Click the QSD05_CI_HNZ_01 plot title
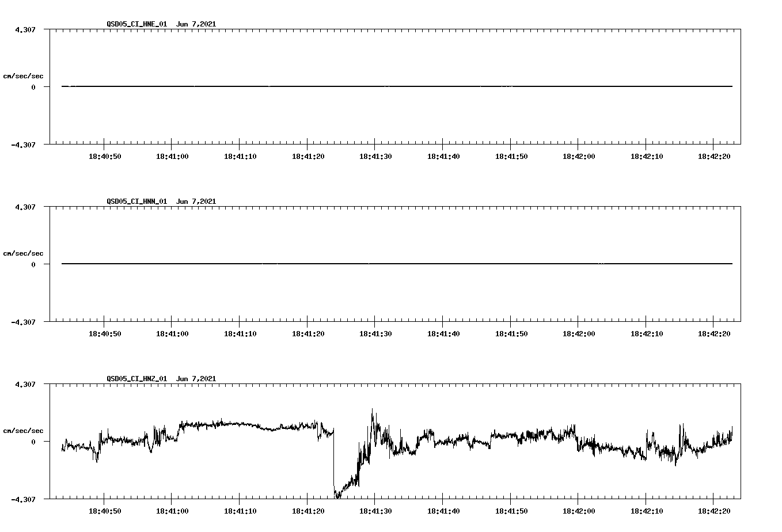Screen dimensions: 782x532 (x=161, y=379)
